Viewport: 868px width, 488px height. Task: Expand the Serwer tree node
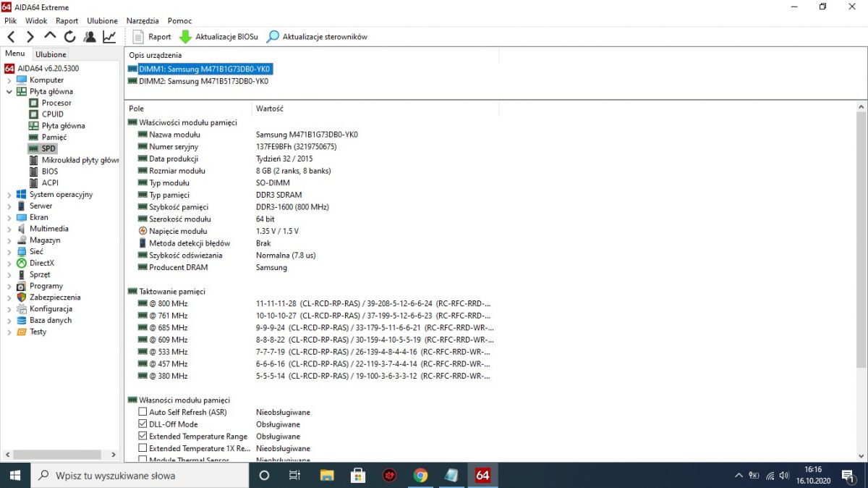9,206
